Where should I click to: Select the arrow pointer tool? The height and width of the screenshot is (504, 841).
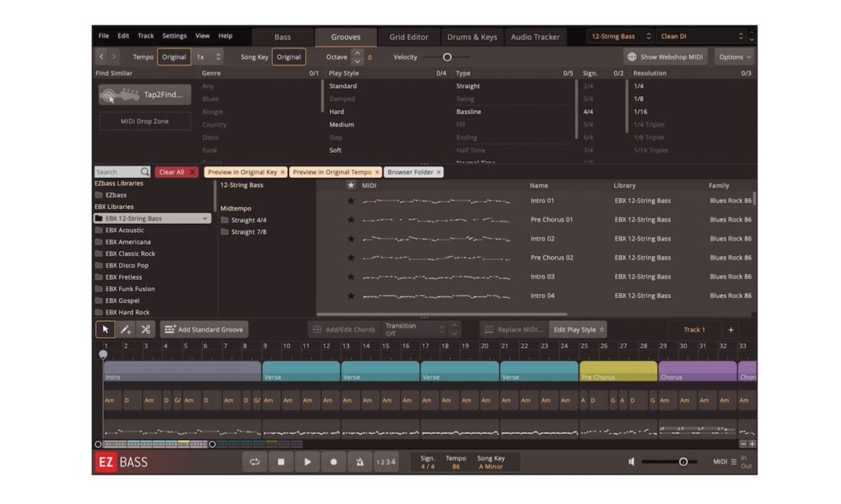[105, 329]
